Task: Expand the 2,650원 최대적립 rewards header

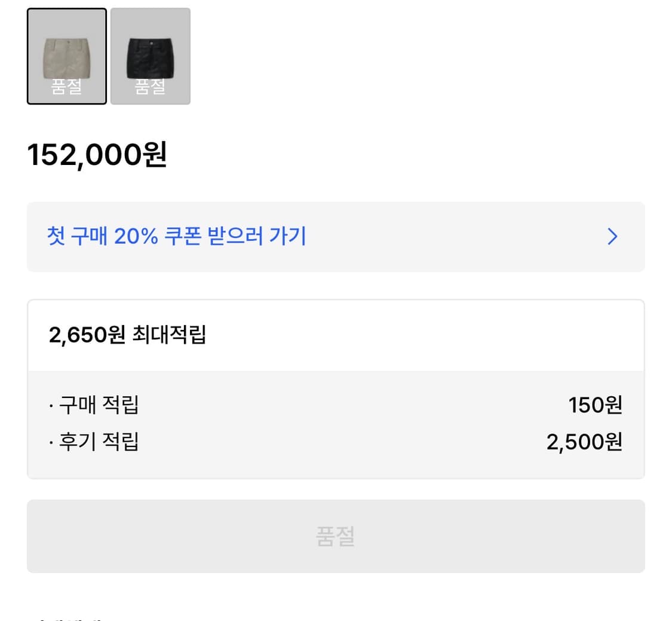Action: click(336, 335)
